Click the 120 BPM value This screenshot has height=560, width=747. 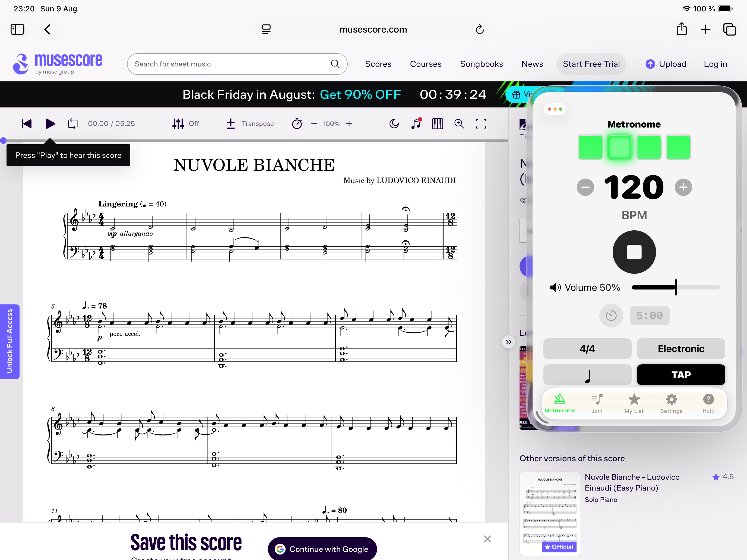pyautogui.click(x=634, y=187)
